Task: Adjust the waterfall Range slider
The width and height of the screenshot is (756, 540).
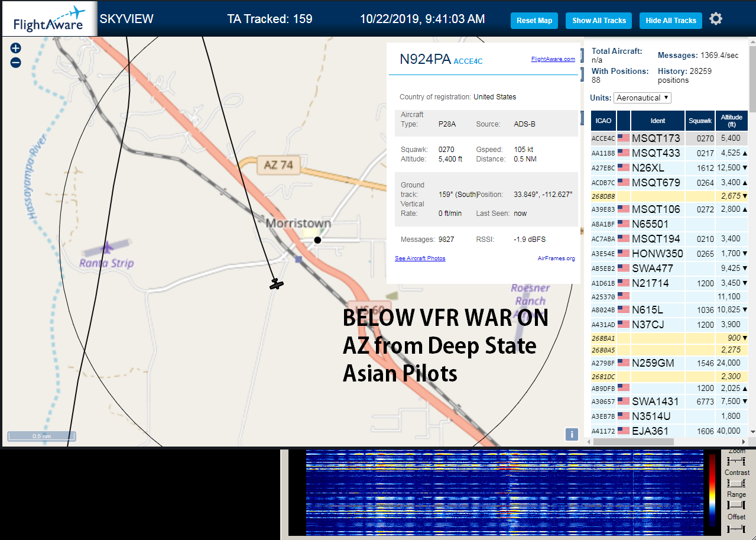Action: (x=736, y=505)
